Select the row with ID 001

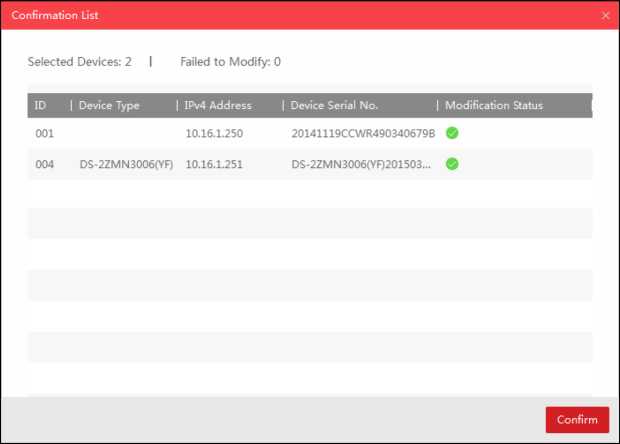point(44,133)
